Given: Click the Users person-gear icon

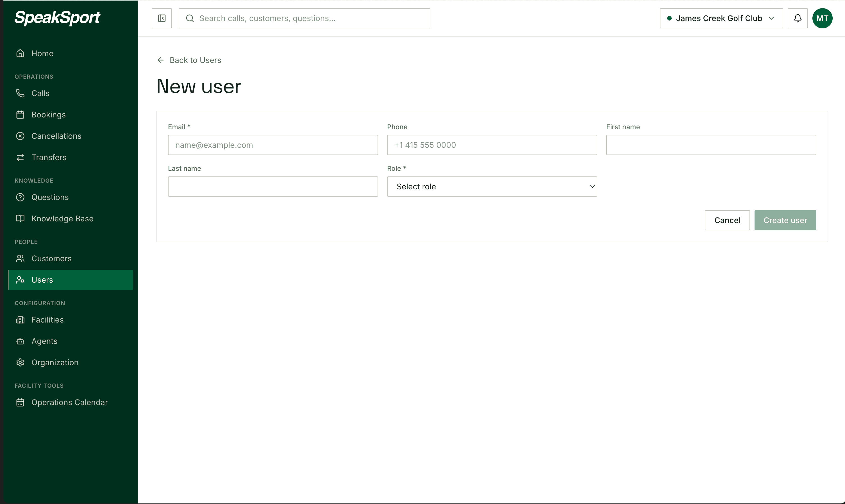Looking at the screenshot, I should (21, 280).
